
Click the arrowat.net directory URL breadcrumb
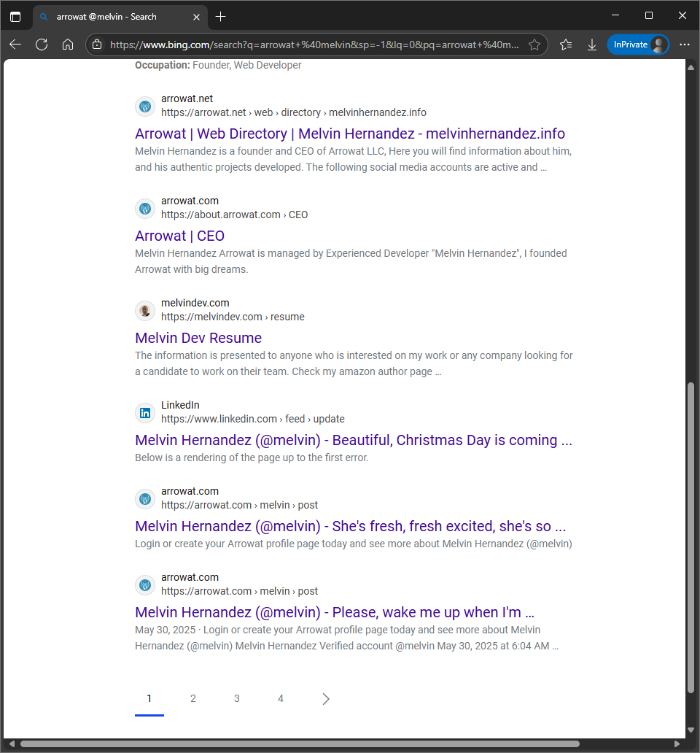point(294,112)
